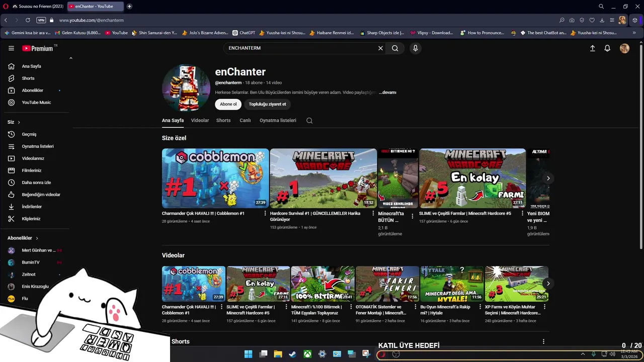Open Steam from the taskbar
The height and width of the screenshot is (362, 644).
(292, 354)
